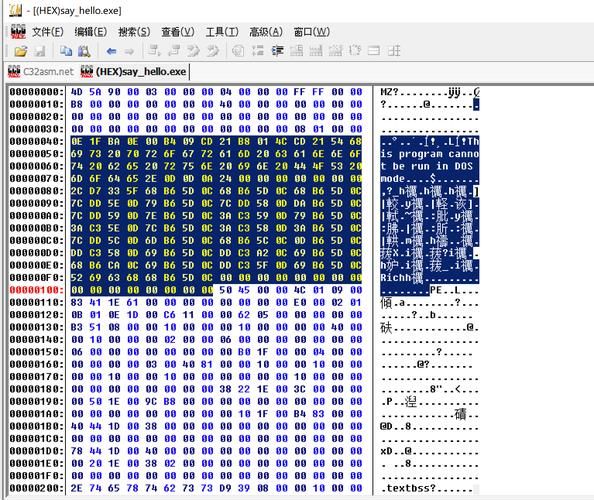This screenshot has width=594, height=500.
Task: Click the C32asm app icon in menu bar
Action: (18, 32)
